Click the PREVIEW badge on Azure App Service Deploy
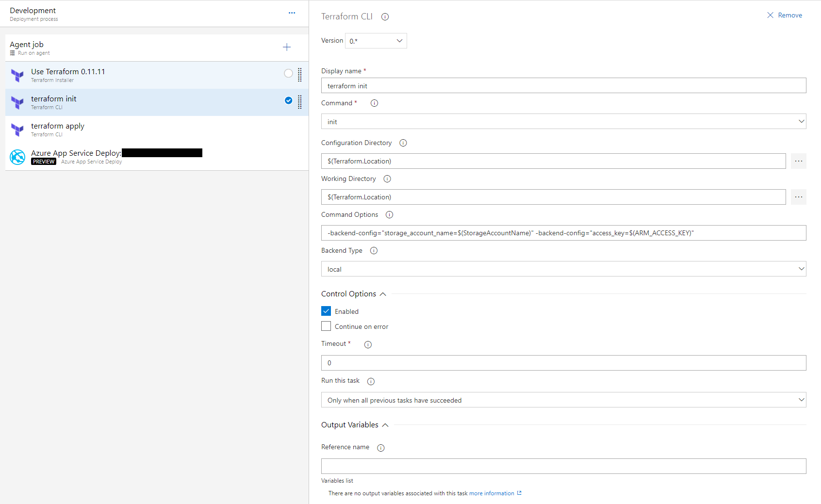 (44, 162)
